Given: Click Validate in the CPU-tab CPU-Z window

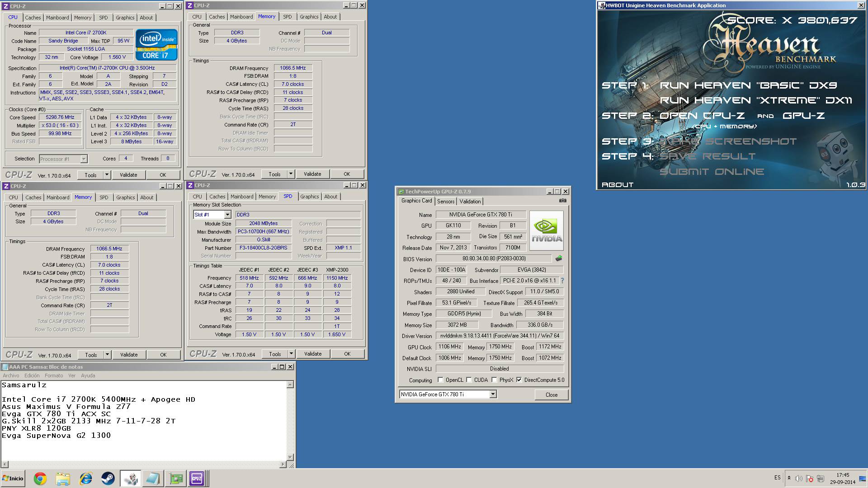Looking at the screenshot, I should click(128, 175).
